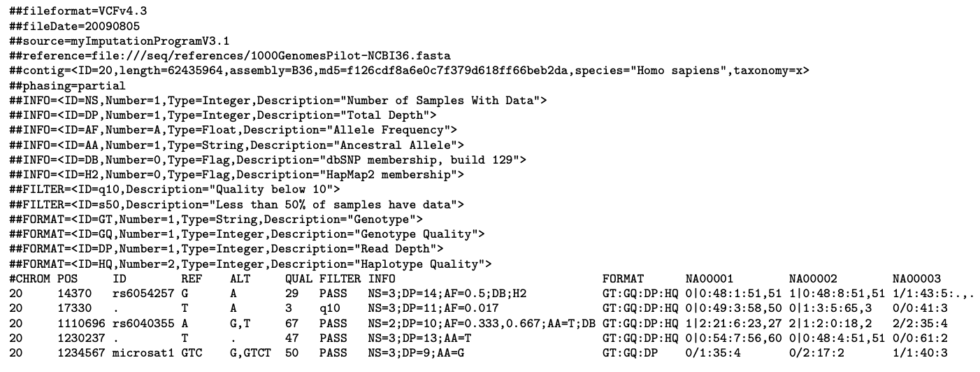Click the #CHROM column header

coord(30,279)
